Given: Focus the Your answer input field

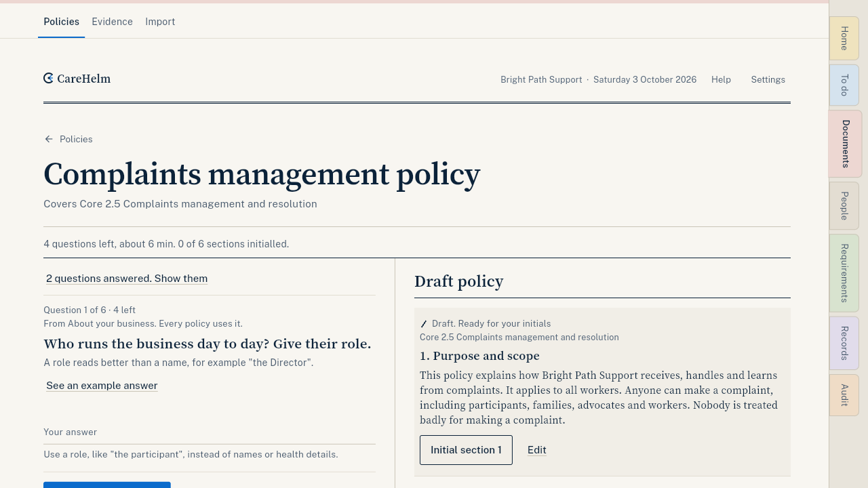Looking at the screenshot, I should [210, 432].
